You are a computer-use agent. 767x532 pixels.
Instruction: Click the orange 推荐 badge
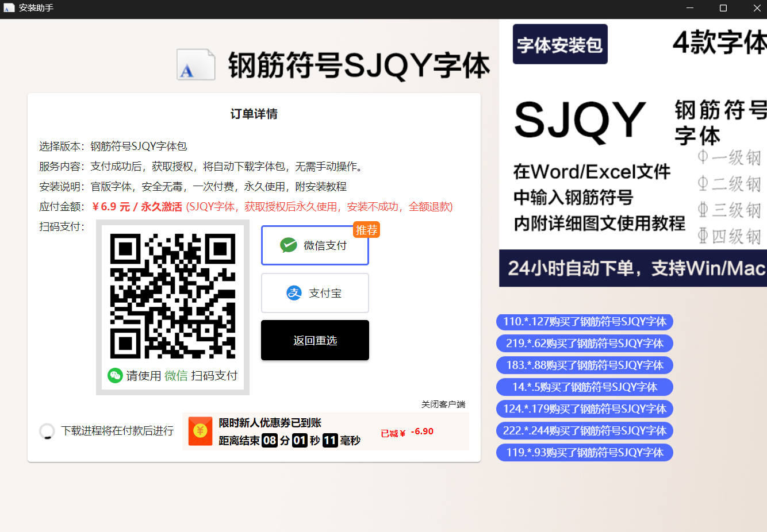coord(366,230)
